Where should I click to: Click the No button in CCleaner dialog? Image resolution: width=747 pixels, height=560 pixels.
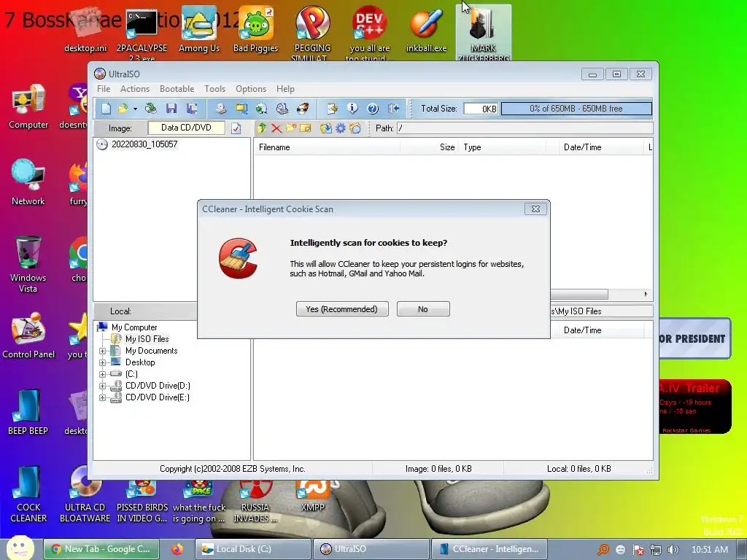click(x=423, y=309)
